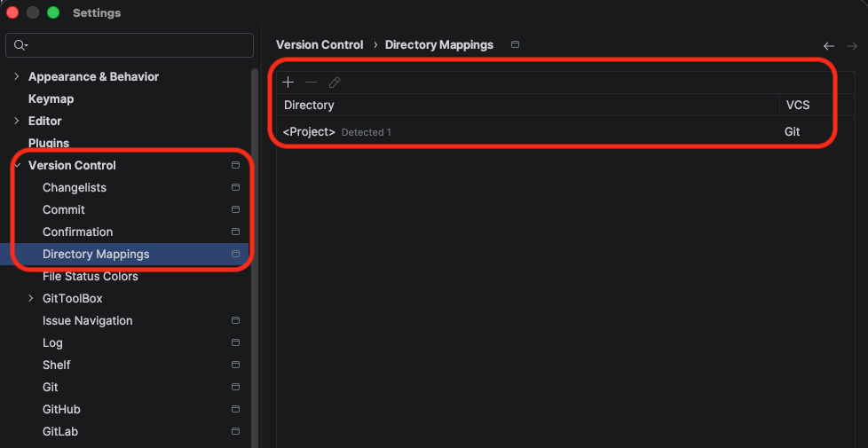Image resolution: width=868 pixels, height=448 pixels.
Task: Add a new directory mapping with plus icon
Action: coord(288,83)
